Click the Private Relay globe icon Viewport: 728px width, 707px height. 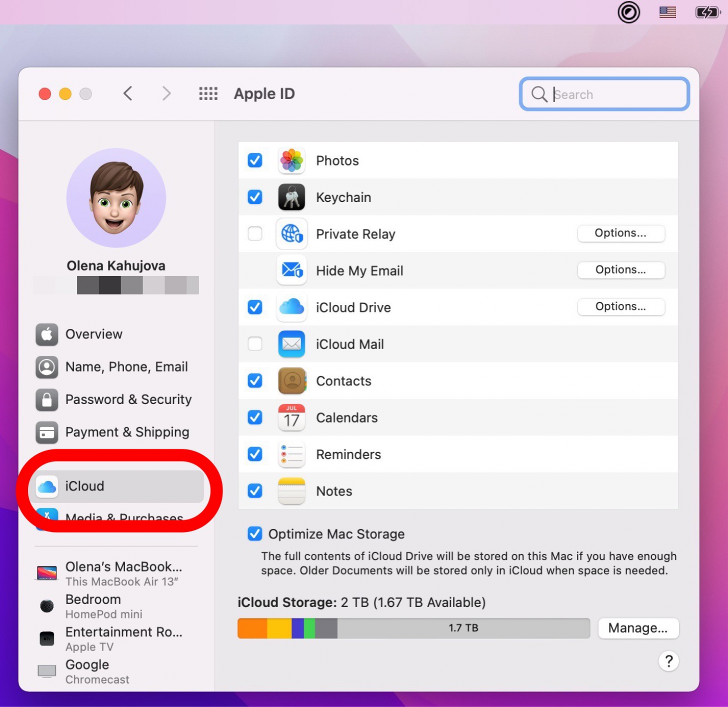tap(291, 233)
